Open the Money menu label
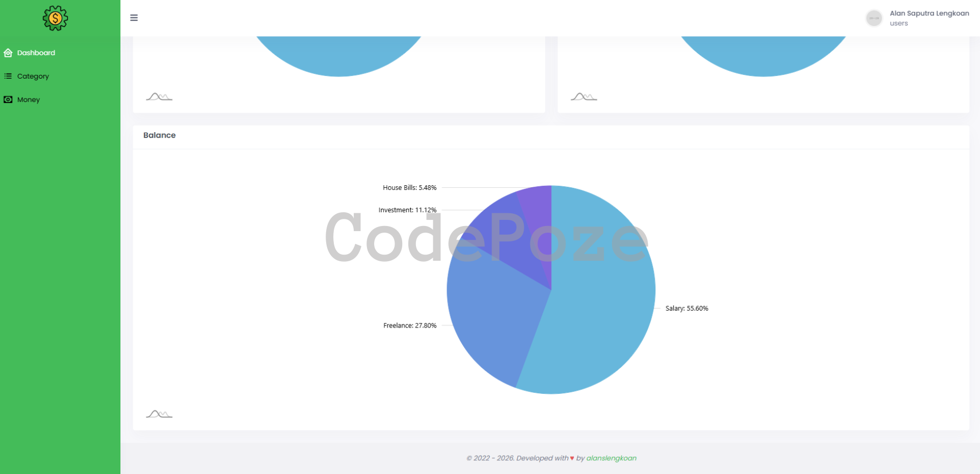This screenshot has width=980, height=474. pos(29,99)
